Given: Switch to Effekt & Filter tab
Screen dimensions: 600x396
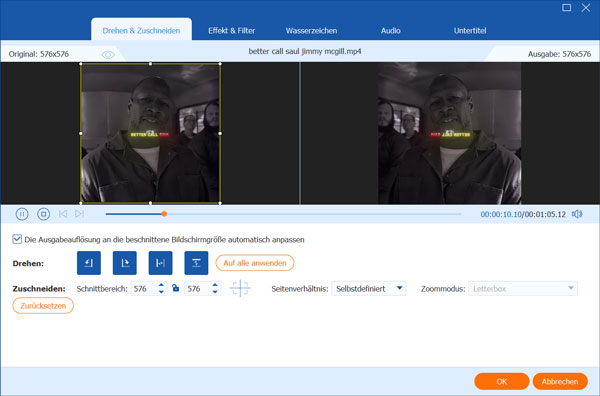Looking at the screenshot, I should tap(232, 31).
